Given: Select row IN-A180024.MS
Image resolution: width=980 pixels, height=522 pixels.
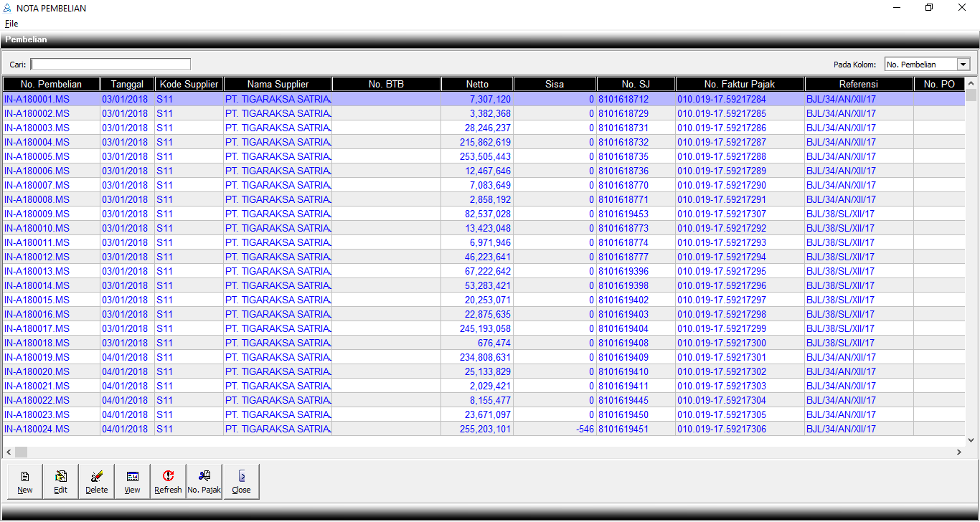Looking at the screenshot, I should (37, 429).
